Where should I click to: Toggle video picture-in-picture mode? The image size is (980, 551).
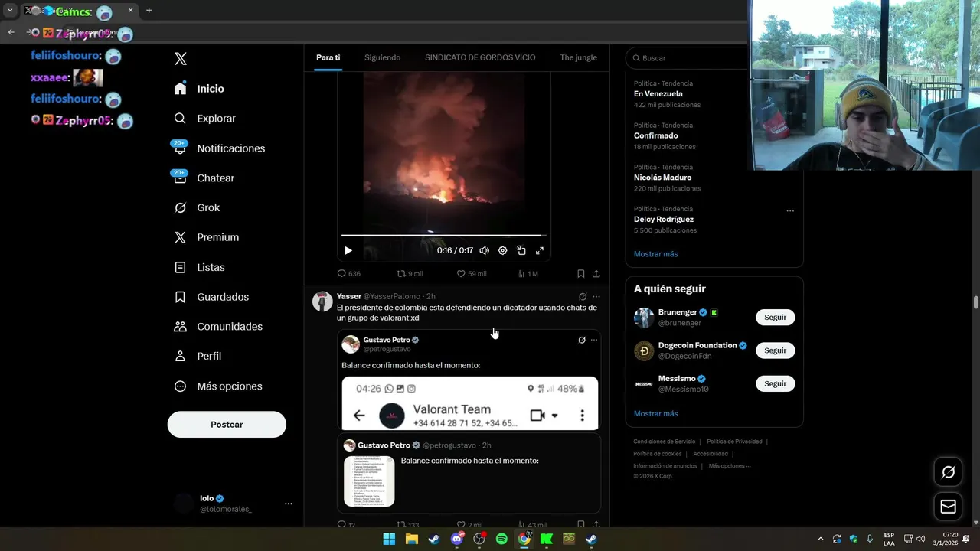[521, 250]
